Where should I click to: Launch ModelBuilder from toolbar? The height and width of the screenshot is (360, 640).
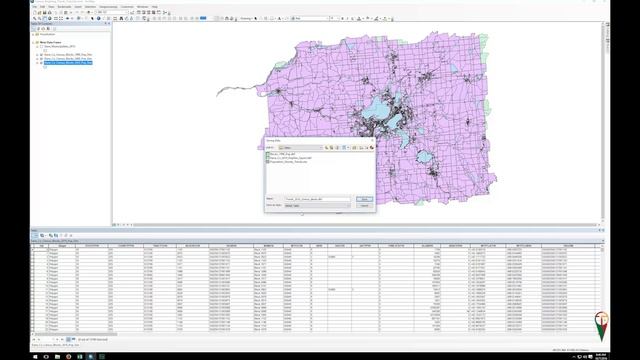(164, 13)
